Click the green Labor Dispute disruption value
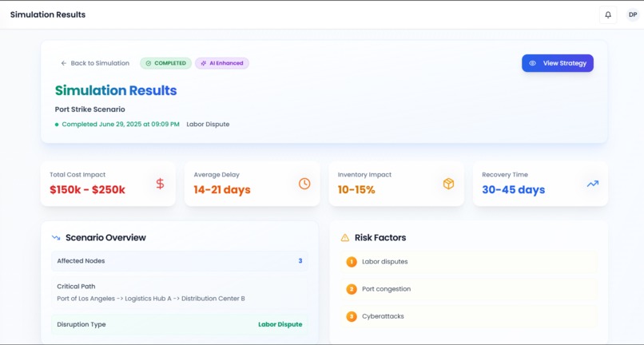This screenshot has height=345, width=644. pos(280,324)
